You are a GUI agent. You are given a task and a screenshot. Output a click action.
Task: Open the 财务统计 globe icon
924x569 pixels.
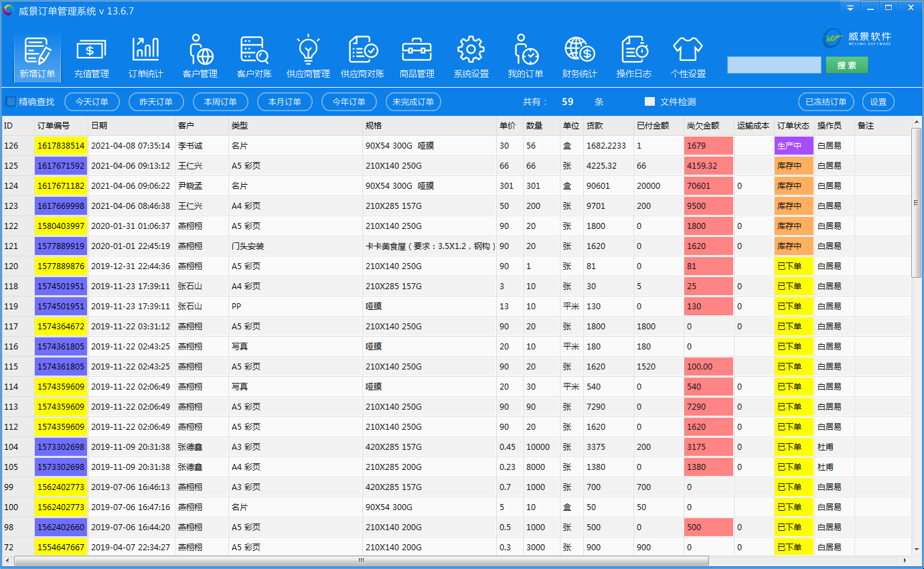(579, 57)
